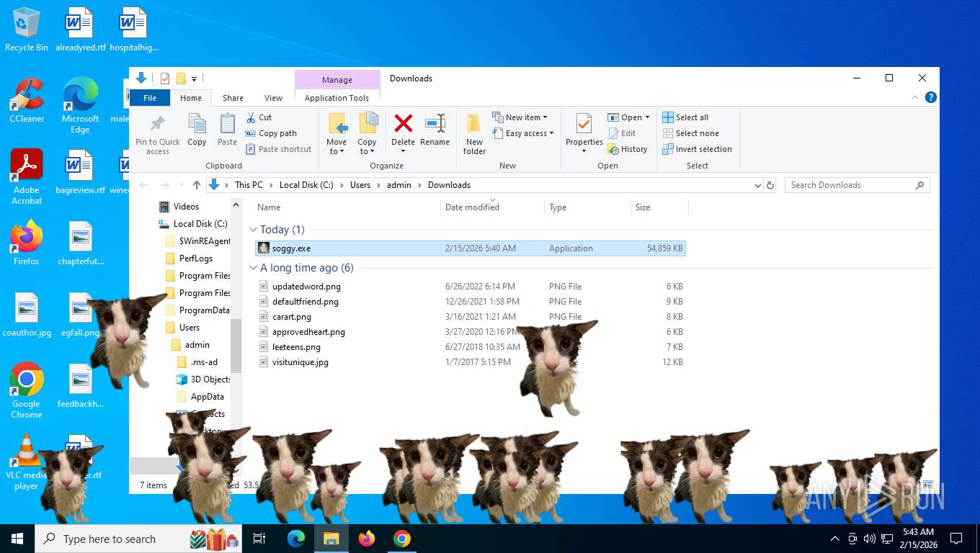The image size is (980, 553).
Task: Open the File tab
Action: (x=150, y=98)
